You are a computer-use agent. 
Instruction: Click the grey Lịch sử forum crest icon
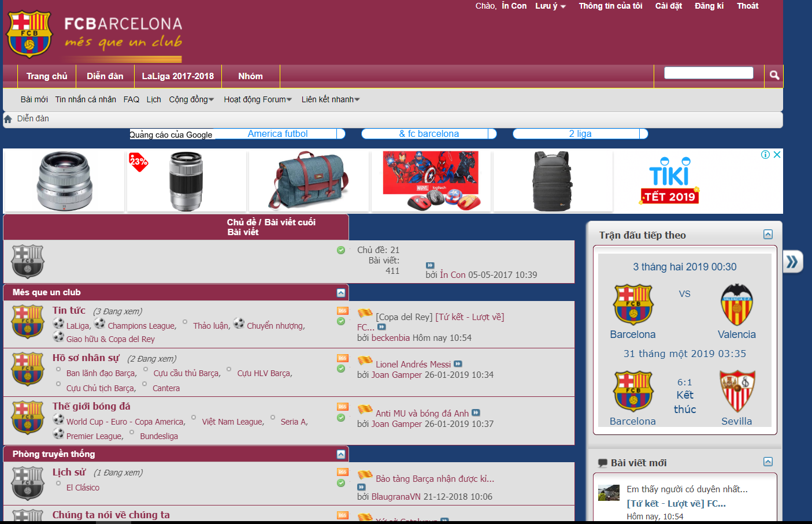(x=28, y=483)
